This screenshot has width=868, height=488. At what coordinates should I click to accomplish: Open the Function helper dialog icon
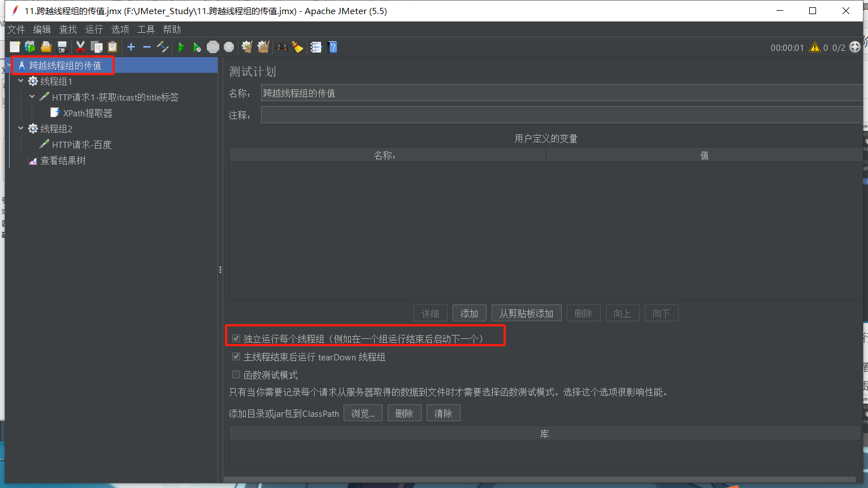[x=316, y=47]
